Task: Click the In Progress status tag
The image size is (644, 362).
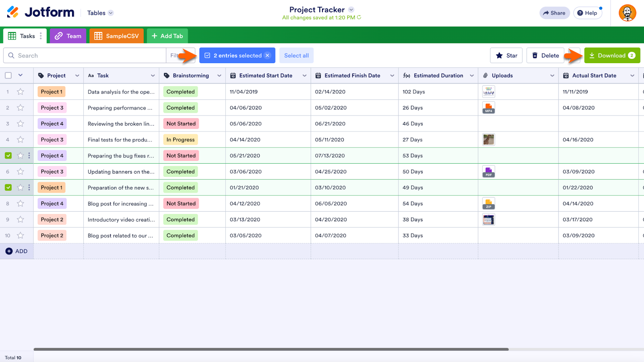Action: (181, 140)
